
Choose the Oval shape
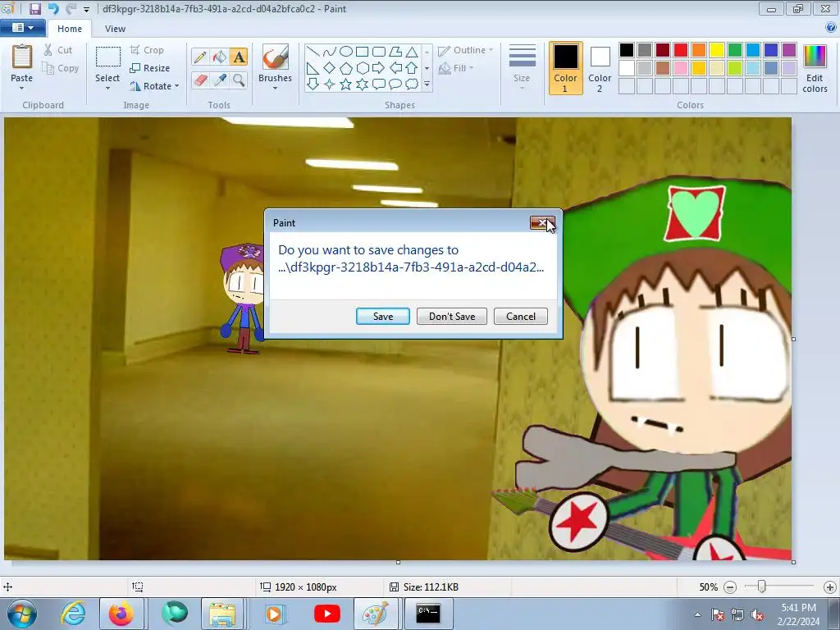coord(346,52)
